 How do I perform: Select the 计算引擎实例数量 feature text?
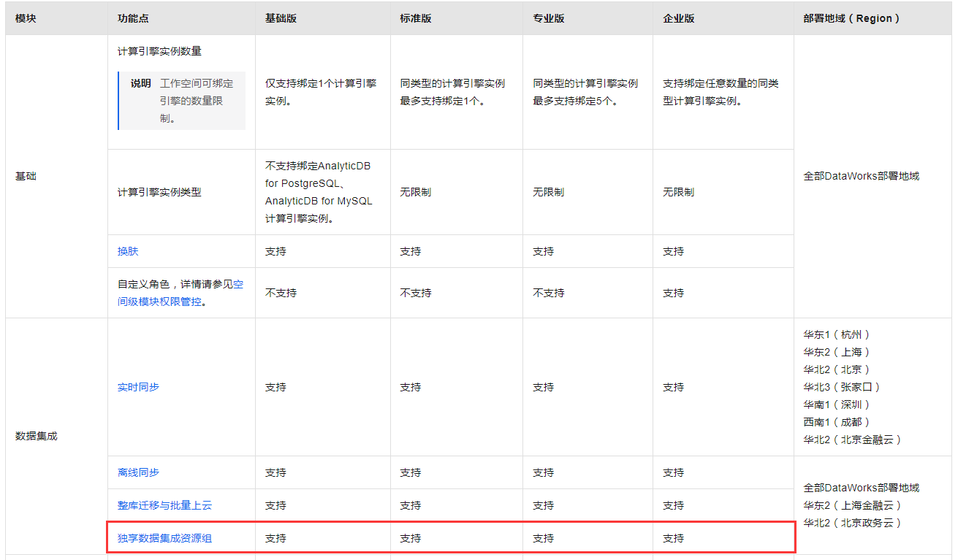(159, 52)
